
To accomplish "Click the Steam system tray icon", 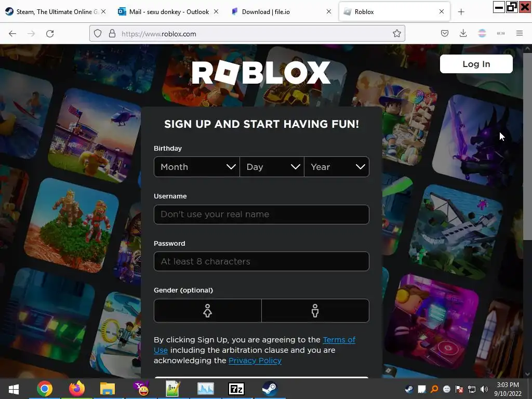I will (x=409, y=389).
